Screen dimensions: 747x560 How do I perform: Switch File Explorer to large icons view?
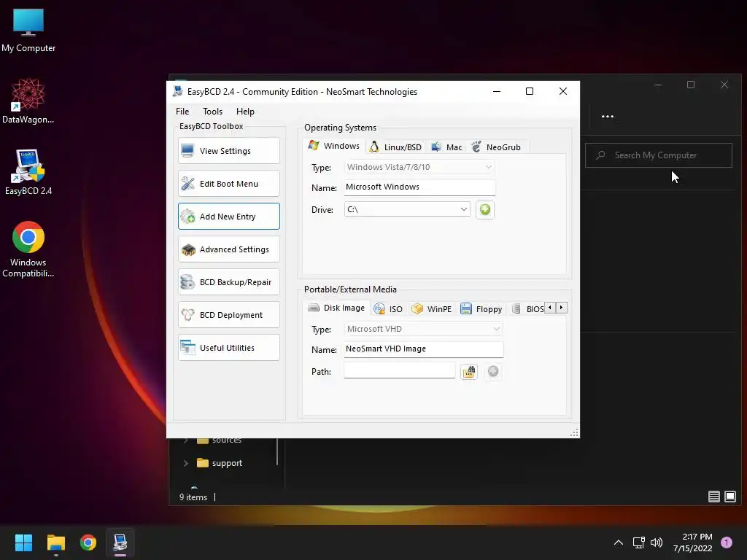pyautogui.click(x=729, y=497)
